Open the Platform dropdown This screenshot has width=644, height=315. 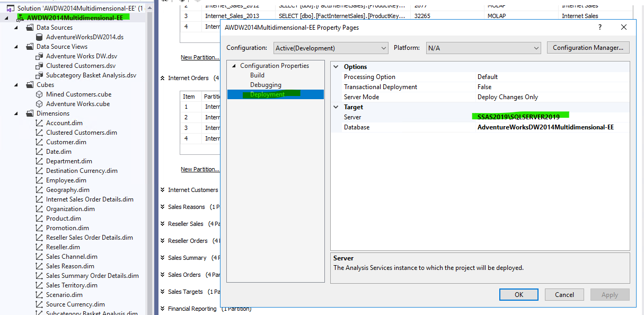click(x=483, y=48)
